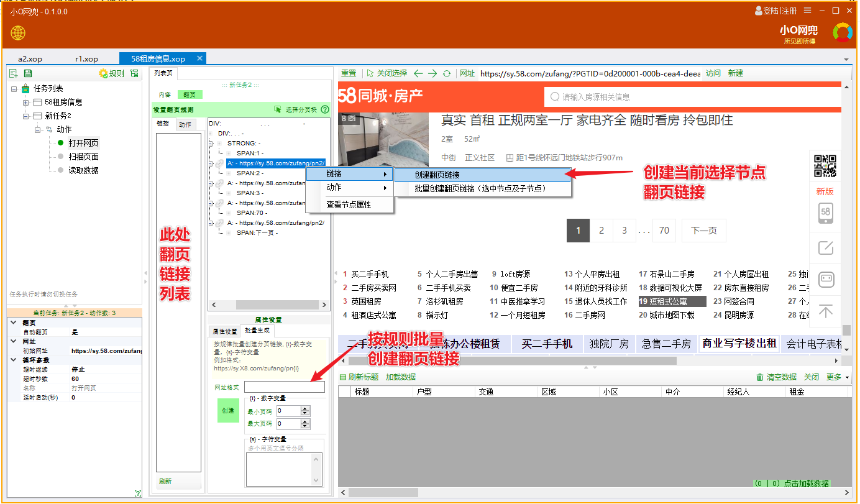Choose 批量创建翻页链接 submenu entry
The width and height of the screenshot is (860, 504).
point(483,188)
